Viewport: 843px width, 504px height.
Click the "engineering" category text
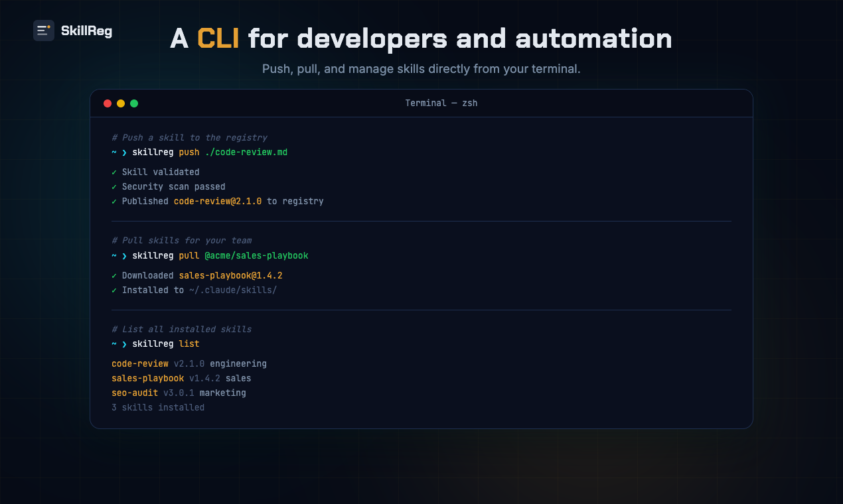coord(238,364)
